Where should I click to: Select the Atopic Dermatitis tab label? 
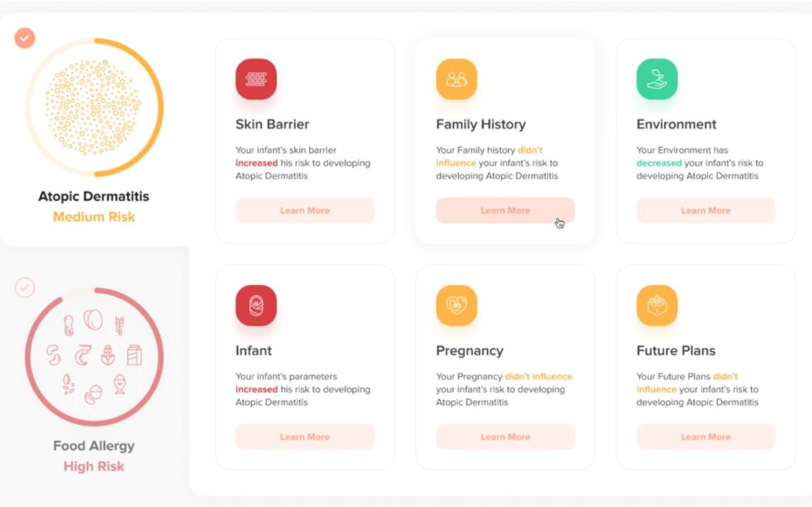point(94,197)
